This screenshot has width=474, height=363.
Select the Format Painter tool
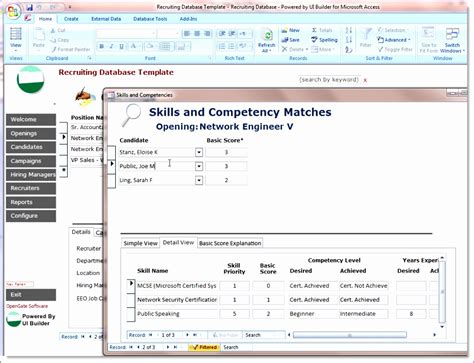[71, 49]
